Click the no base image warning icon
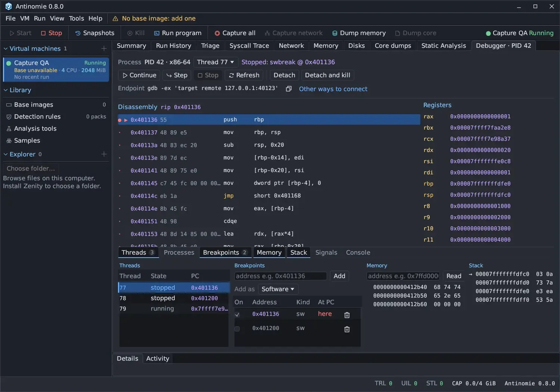This screenshot has width=560, height=392. 115,19
